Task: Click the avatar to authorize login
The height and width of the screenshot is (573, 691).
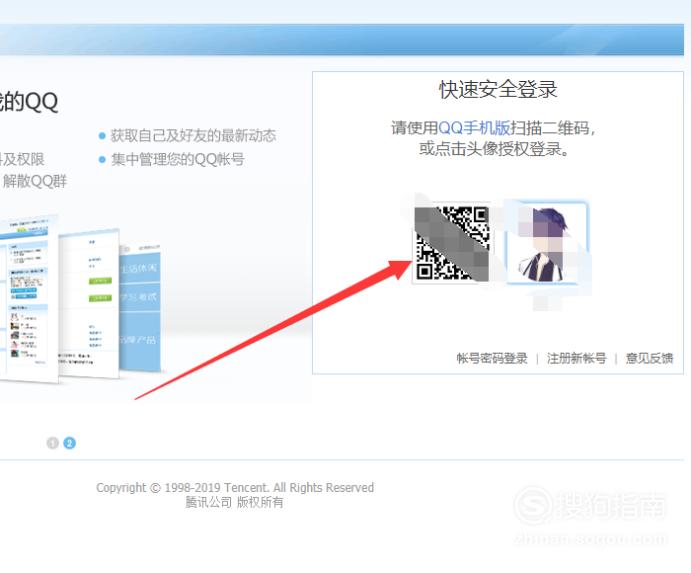Action: 547,242
